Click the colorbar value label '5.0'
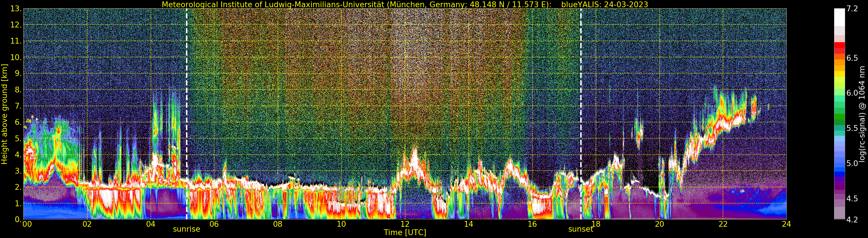Image resolution: width=868 pixels, height=238 pixels. 852,163
